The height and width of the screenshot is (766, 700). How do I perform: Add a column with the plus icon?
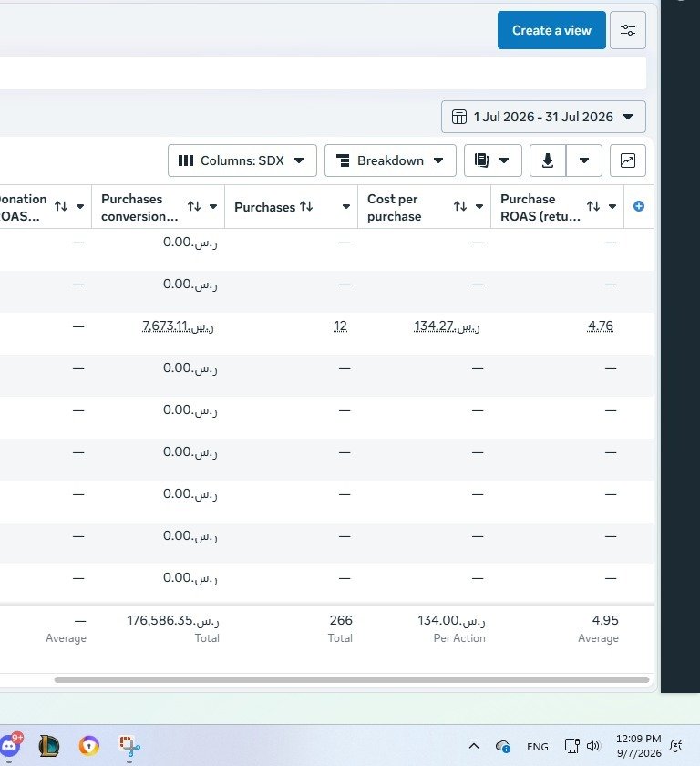639,207
